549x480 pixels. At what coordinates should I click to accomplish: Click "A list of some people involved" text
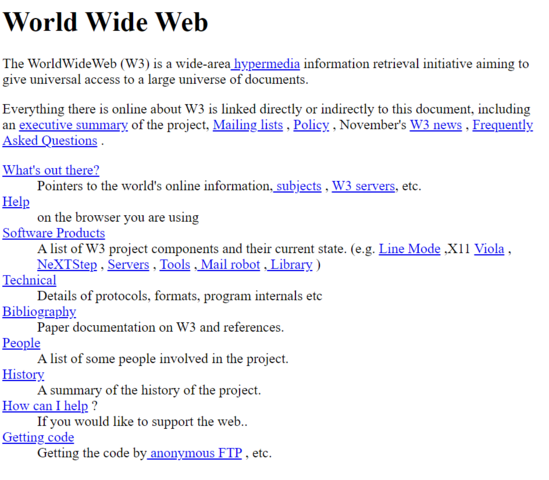click(123, 360)
